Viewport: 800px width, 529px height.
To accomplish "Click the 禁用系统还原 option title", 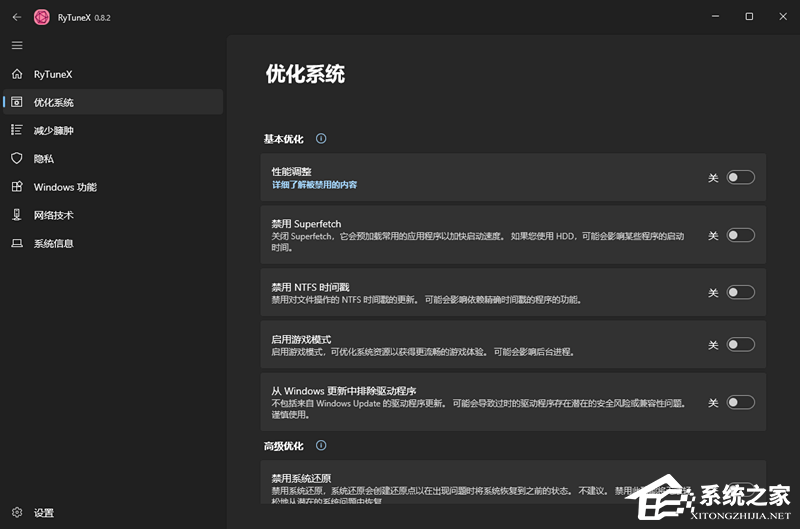I will 301,478.
